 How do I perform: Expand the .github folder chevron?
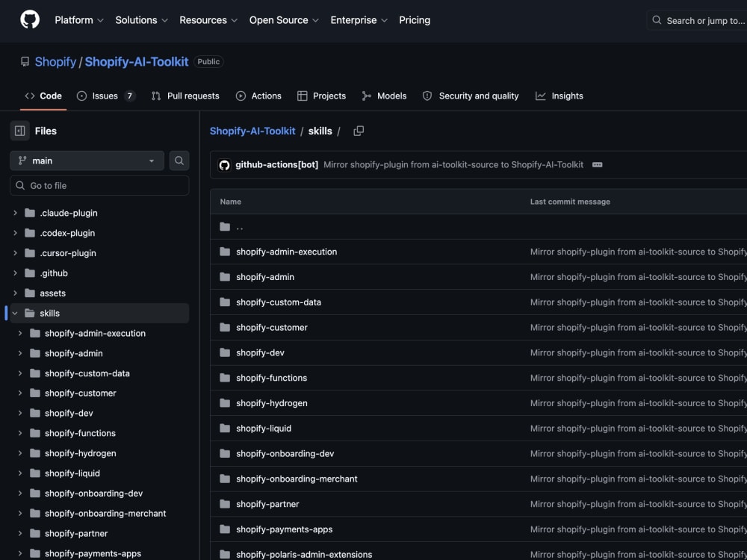[15, 273]
